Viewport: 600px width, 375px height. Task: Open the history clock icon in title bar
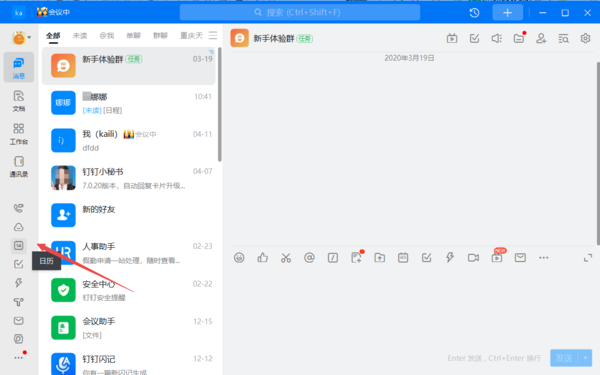tap(474, 13)
